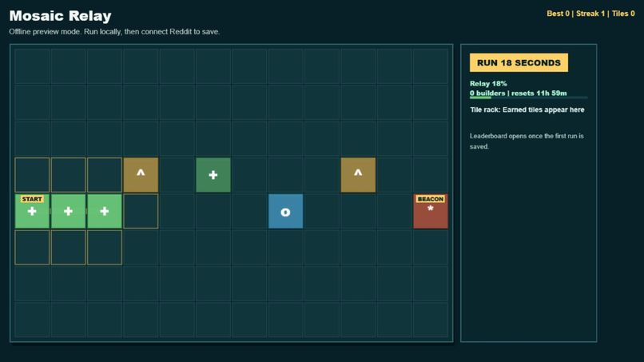Click the 'Tiles 0' stat

(x=623, y=14)
